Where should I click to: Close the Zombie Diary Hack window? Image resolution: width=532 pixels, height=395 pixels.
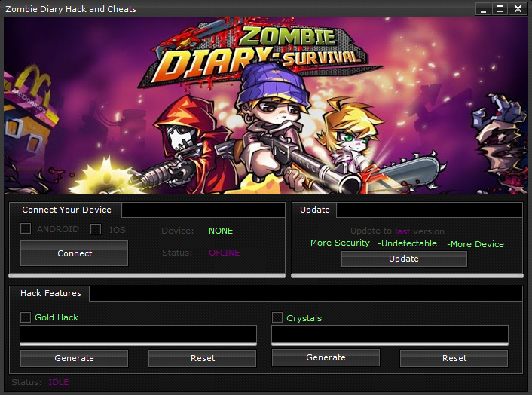pyautogui.click(x=518, y=9)
